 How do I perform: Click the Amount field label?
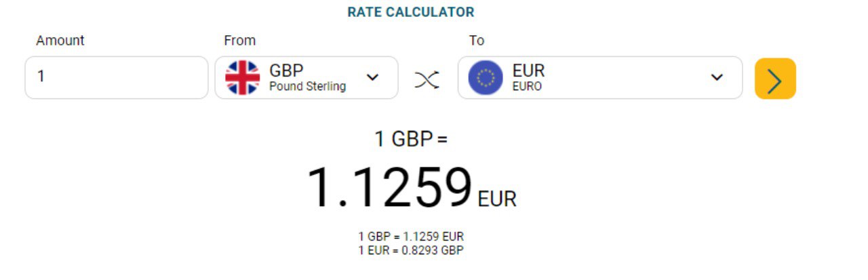click(60, 41)
